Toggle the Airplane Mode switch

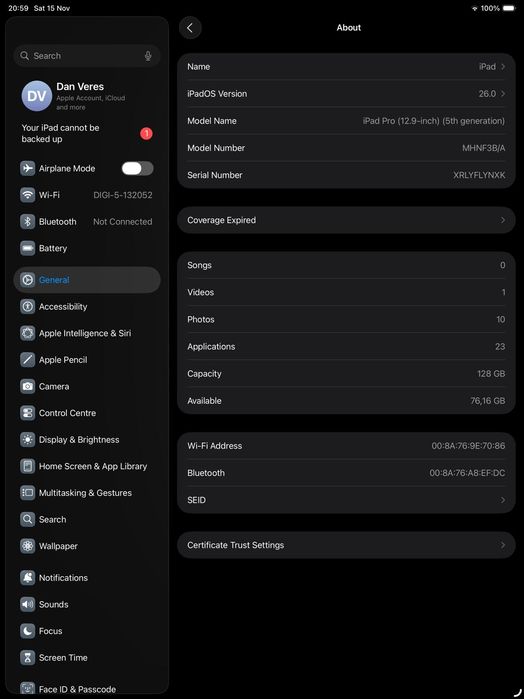click(137, 169)
